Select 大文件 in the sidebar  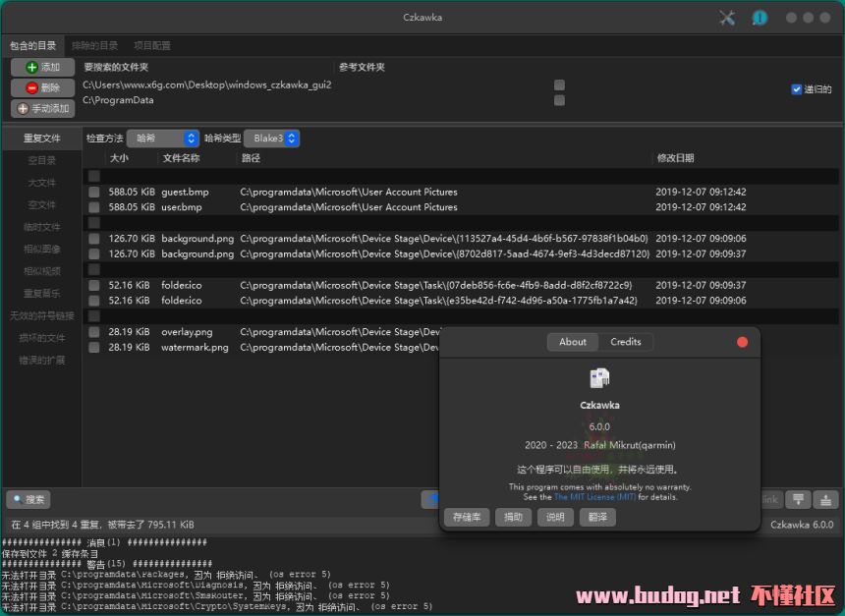[42, 183]
